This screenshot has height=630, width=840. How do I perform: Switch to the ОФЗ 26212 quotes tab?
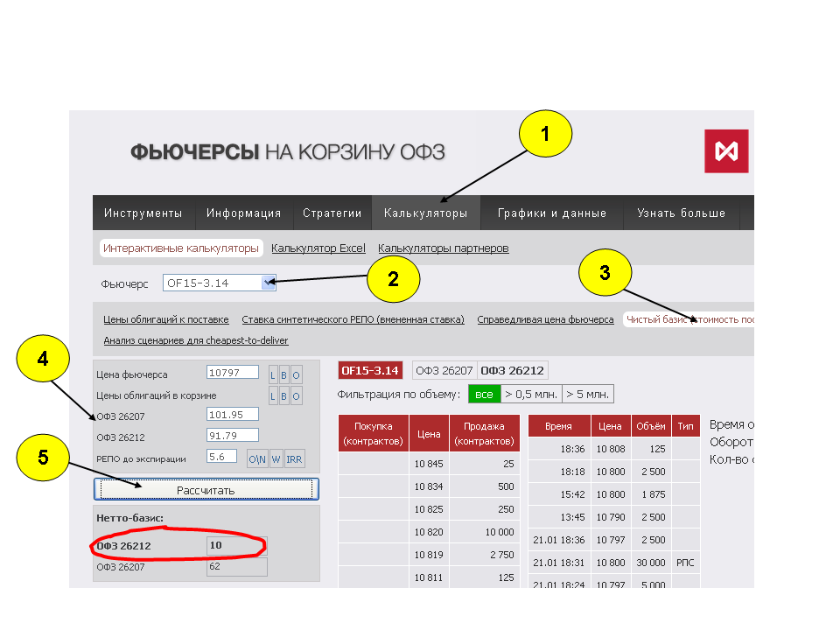click(512, 371)
